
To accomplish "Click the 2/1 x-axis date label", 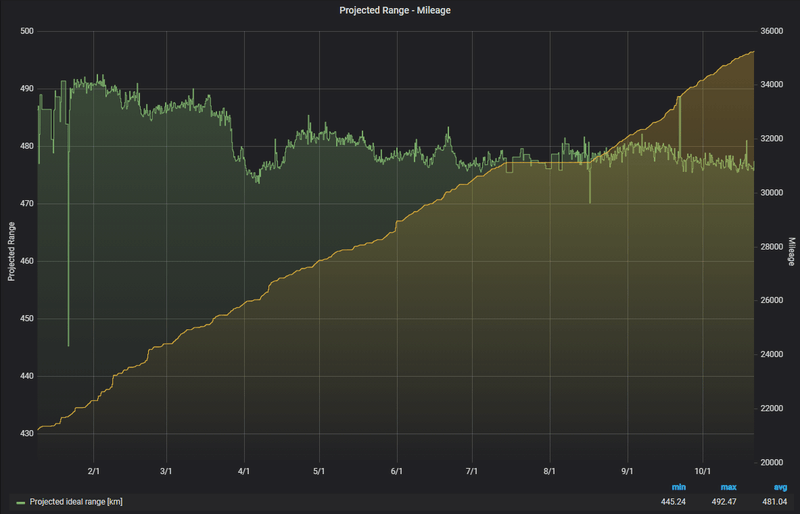I will tap(93, 471).
